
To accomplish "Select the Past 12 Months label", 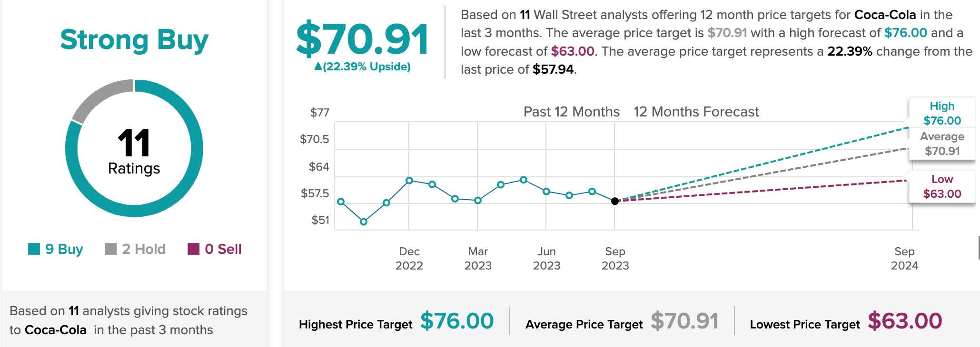I will point(571,112).
